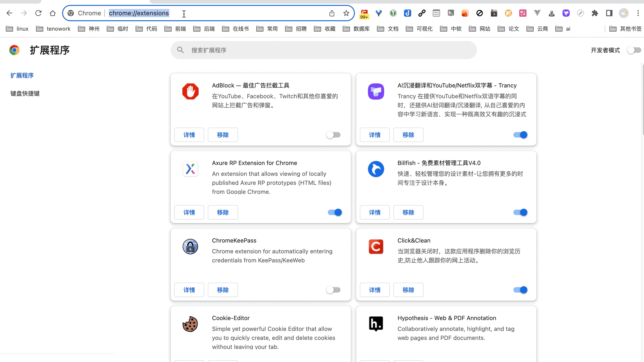The image size is (644, 362).
Task: Enable the AdBlock extension toggle
Action: pos(333,135)
